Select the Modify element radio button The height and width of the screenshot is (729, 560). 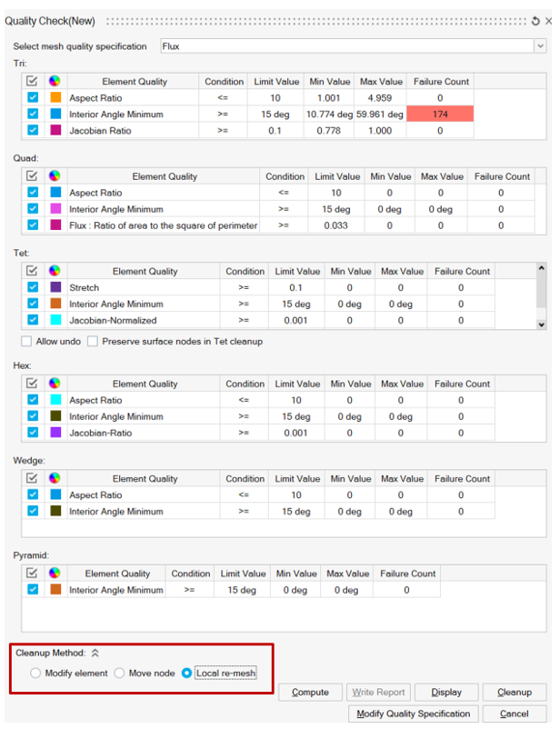35,674
